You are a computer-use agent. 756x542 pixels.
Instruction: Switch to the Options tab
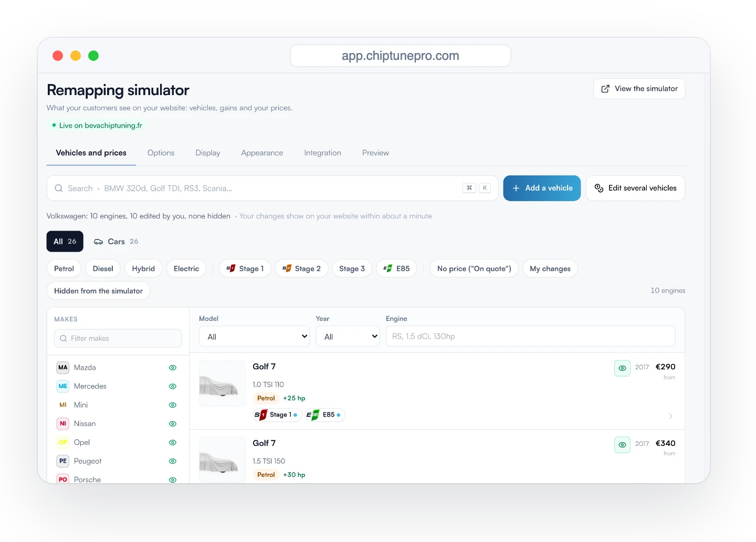[x=161, y=153]
